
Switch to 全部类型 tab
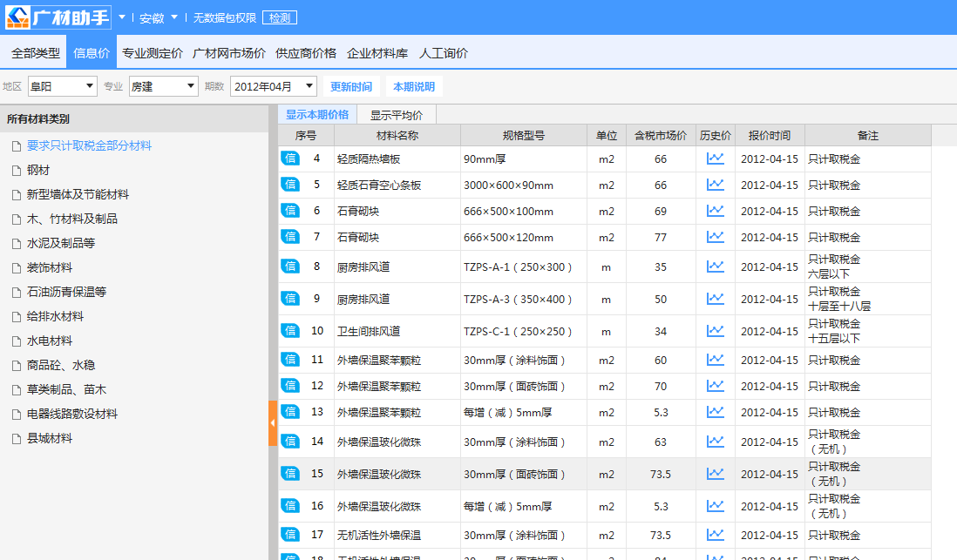click(36, 53)
